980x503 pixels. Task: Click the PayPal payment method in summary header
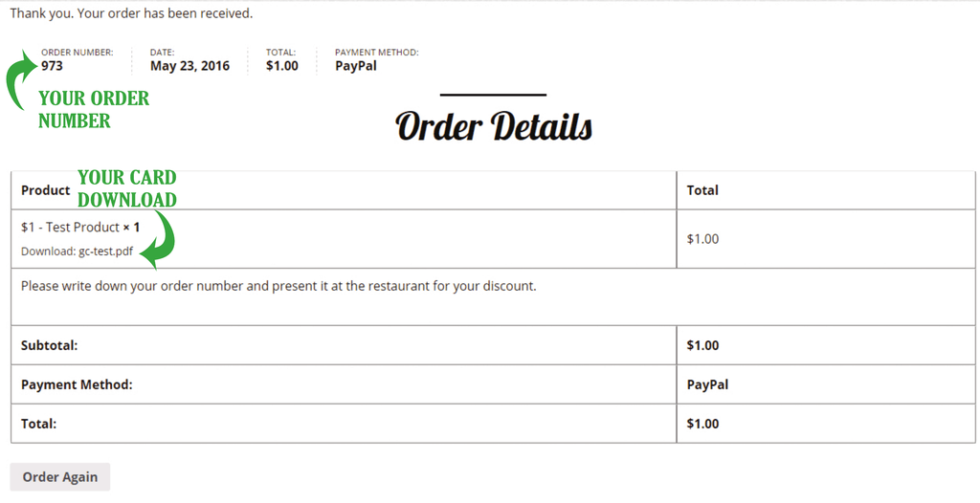tap(356, 66)
